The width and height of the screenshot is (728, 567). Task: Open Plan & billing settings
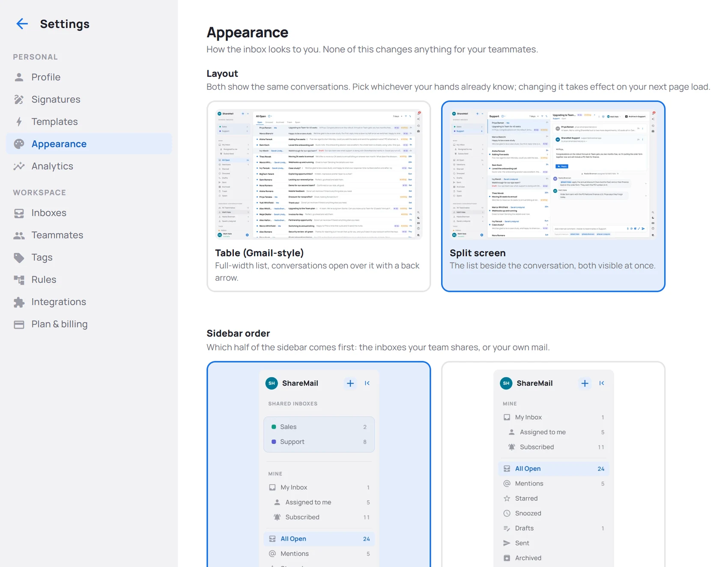[x=89, y=324]
